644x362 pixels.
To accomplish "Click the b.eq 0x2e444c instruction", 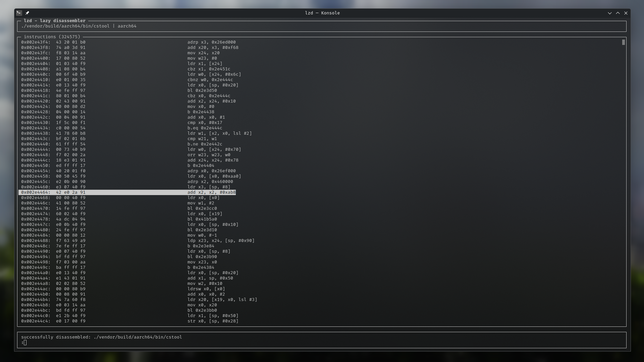I will pyautogui.click(x=205, y=128).
